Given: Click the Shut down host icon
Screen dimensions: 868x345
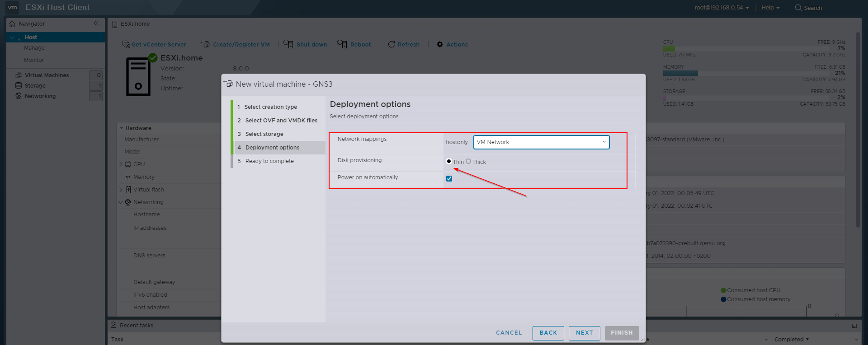Looking at the screenshot, I should (x=288, y=44).
